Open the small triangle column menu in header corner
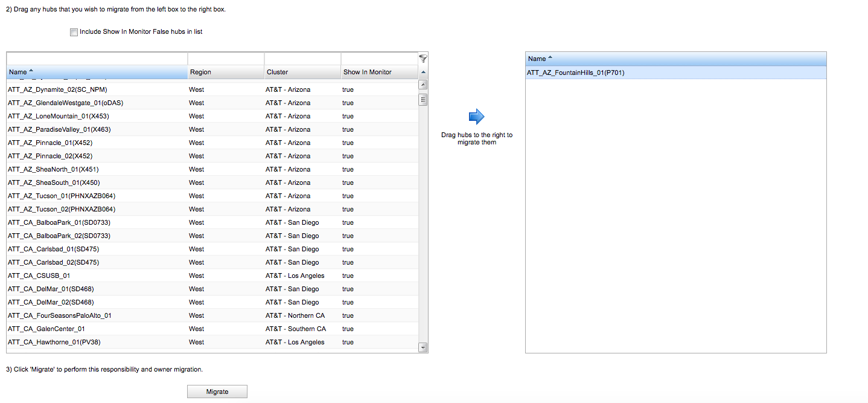Image resolution: width=868 pixels, height=403 pixels. click(x=423, y=73)
